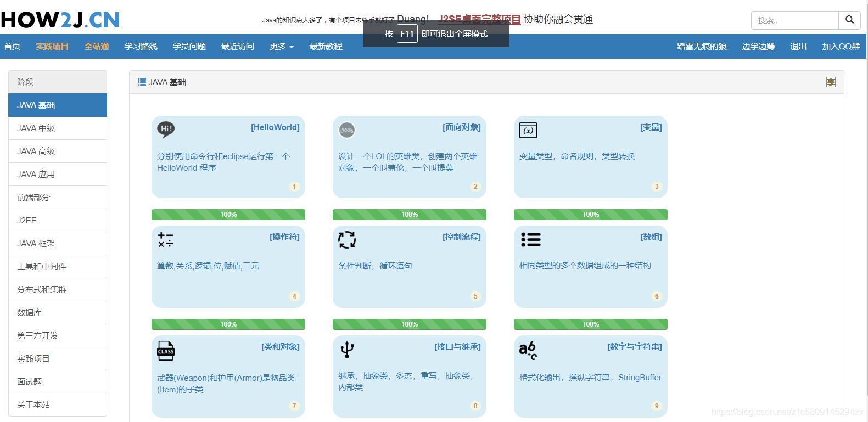Open 全站通 in the navigation bar
The width and height of the screenshot is (868, 422).
click(97, 47)
